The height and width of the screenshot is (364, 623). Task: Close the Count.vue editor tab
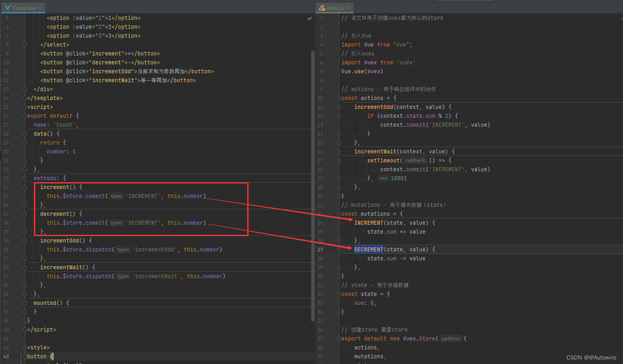[x=40, y=8]
